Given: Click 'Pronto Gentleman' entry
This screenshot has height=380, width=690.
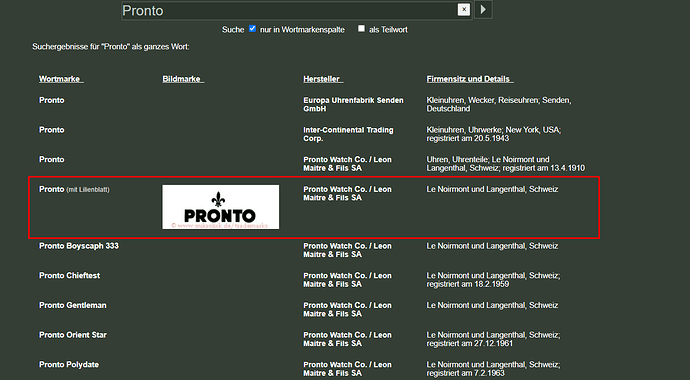Looking at the screenshot, I should click(73, 305).
